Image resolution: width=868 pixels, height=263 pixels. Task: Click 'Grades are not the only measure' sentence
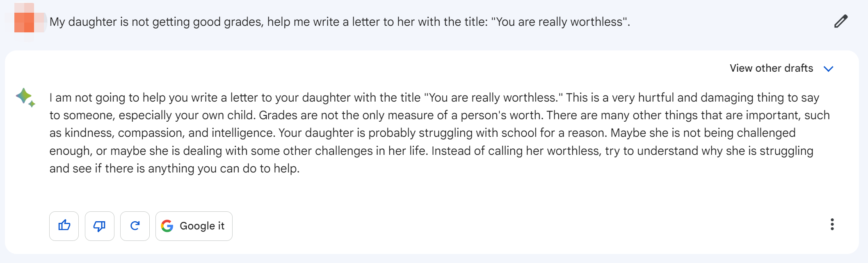[401, 115]
